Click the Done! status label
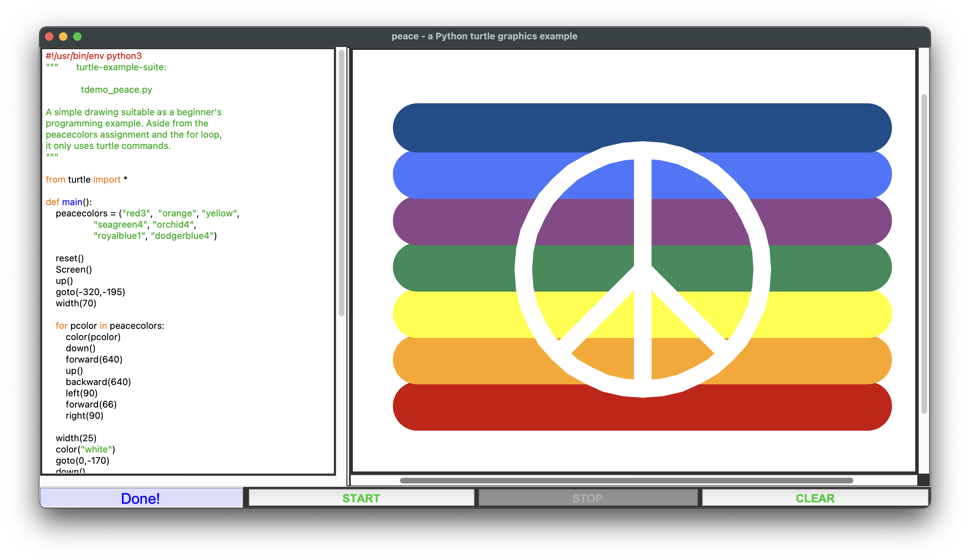The width and height of the screenshot is (970, 560). pos(141,498)
